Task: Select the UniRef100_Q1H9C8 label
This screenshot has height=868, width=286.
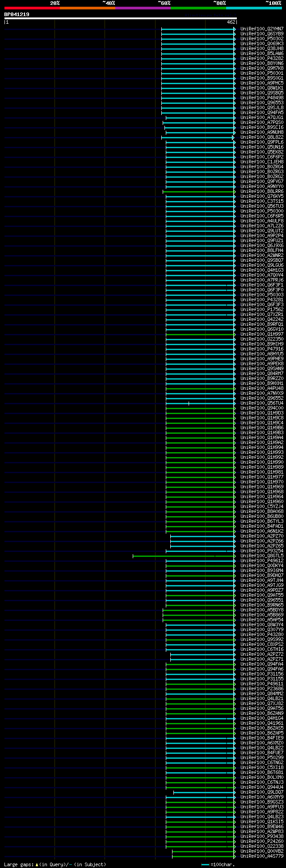Action: tap(262, 418)
